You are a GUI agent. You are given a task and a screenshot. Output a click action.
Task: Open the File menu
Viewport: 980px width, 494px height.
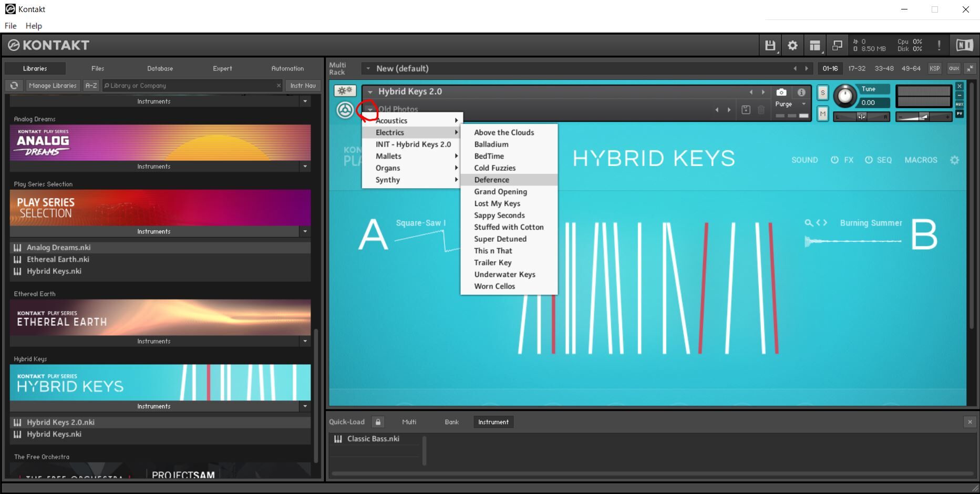11,26
